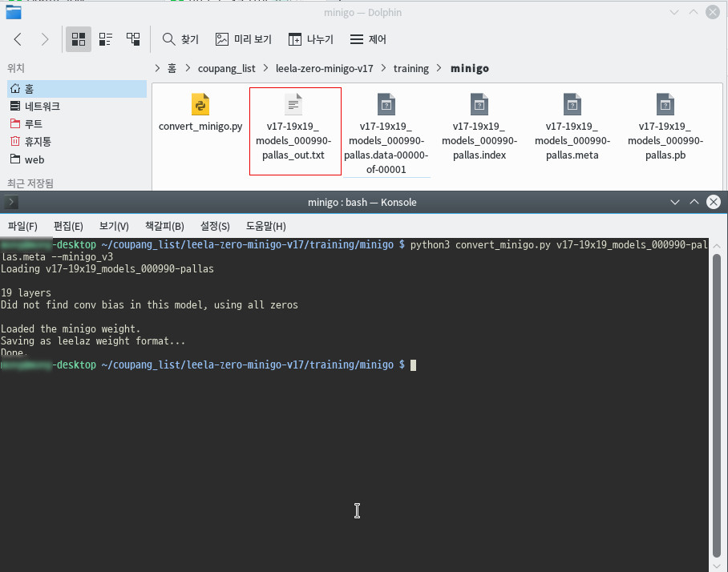Screen dimensions: 728x572
Task: Click 홈 in breadcrumb path
Action: [x=172, y=69]
